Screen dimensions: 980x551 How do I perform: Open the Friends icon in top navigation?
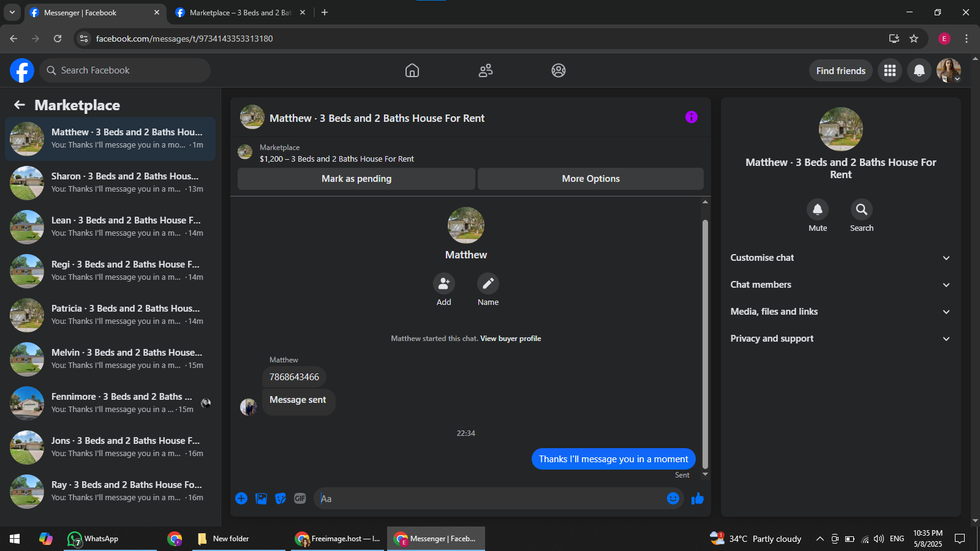486,70
